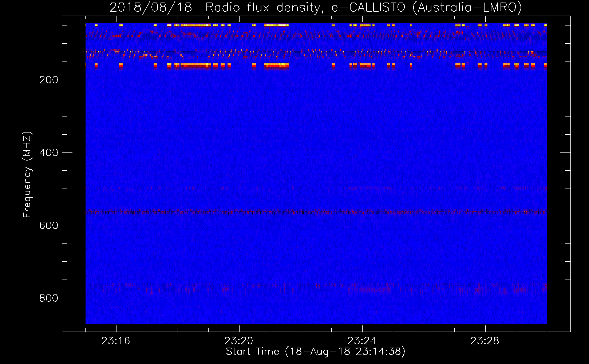
Task: Click the "Frequency (MHZ)" axis label
Action: (27, 175)
